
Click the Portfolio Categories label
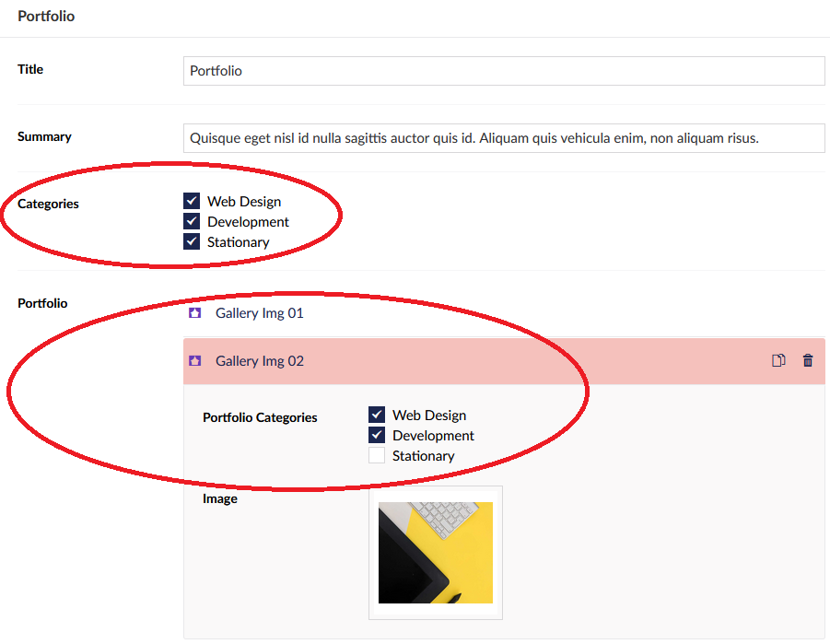click(260, 417)
